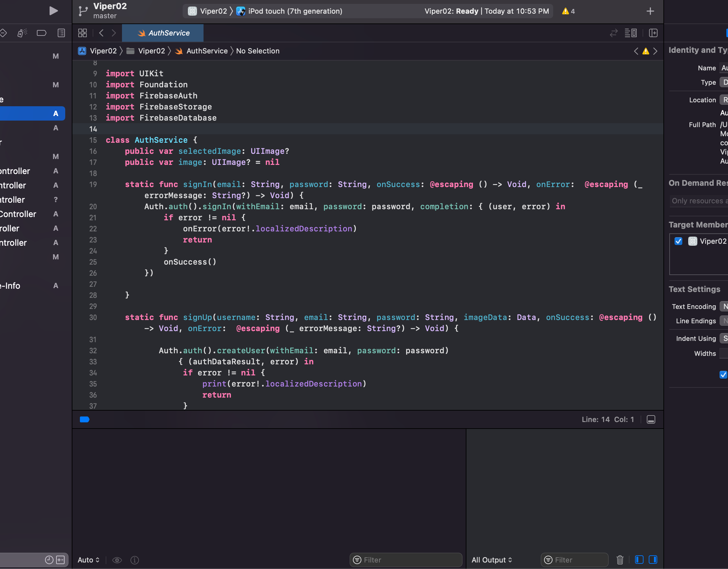Image resolution: width=728 pixels, height=569 pixels.
Task: Open All Output dropdown in console
Action: [491, 560]
